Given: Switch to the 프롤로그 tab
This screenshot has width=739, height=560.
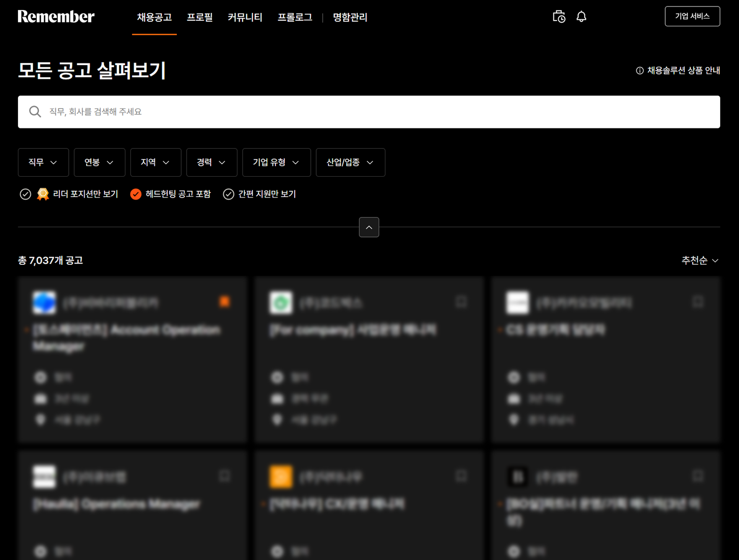Looking at the screenshot, I should [x=295, y=17].
